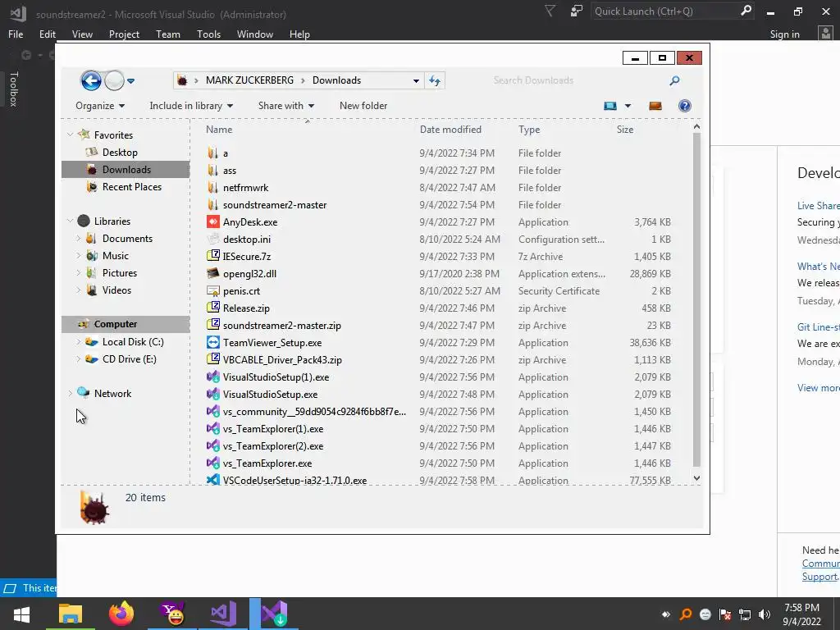840x630 pixels.
Task: Click the Explorer back navigation arrow
Action: [91, 81]
